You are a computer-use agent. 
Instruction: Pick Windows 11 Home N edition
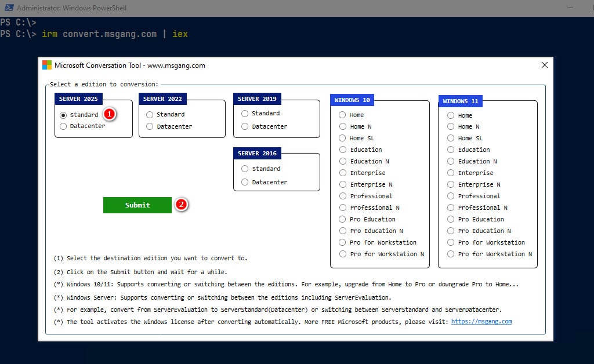[x=450, y=126]
